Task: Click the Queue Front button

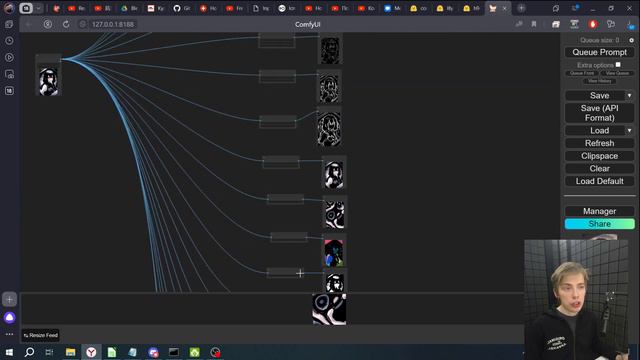Action: [x=582, y=73]
